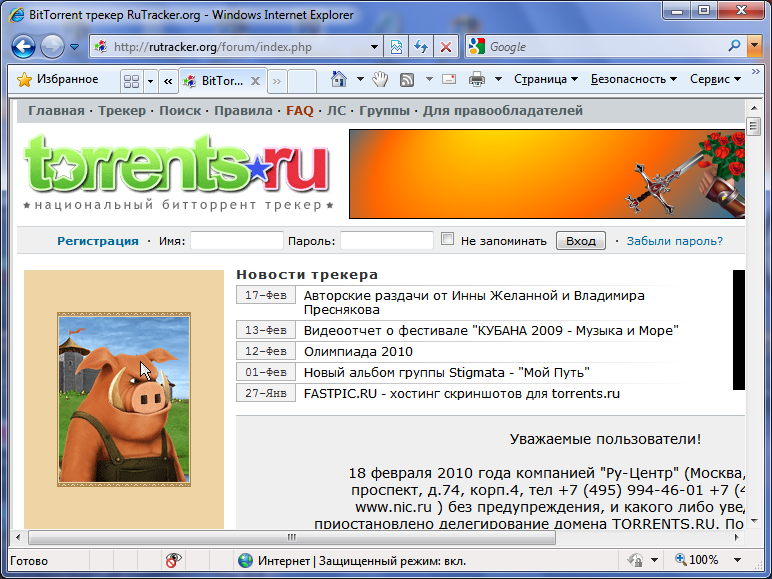Viewport: 772px width, 579px height.
Task: Click the browser Forward arrow button
Action: pos(52,47)
